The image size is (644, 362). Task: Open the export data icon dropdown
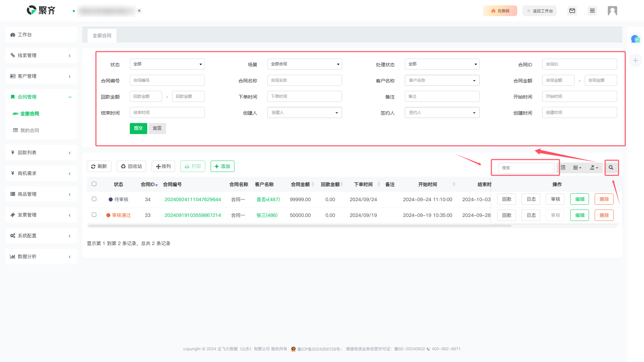tap(594, 168)
